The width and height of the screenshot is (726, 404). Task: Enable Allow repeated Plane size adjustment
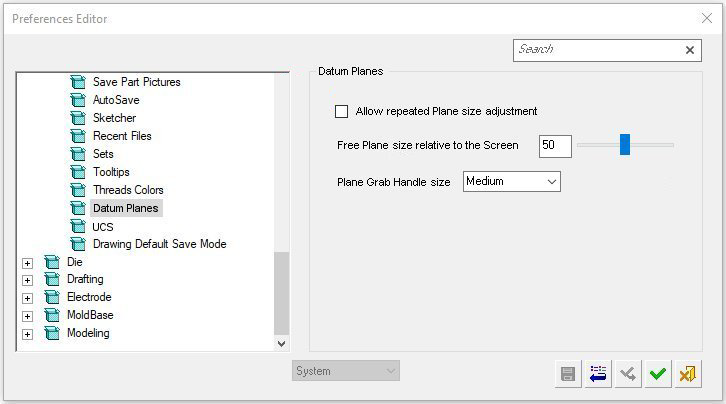pos(342,111)
